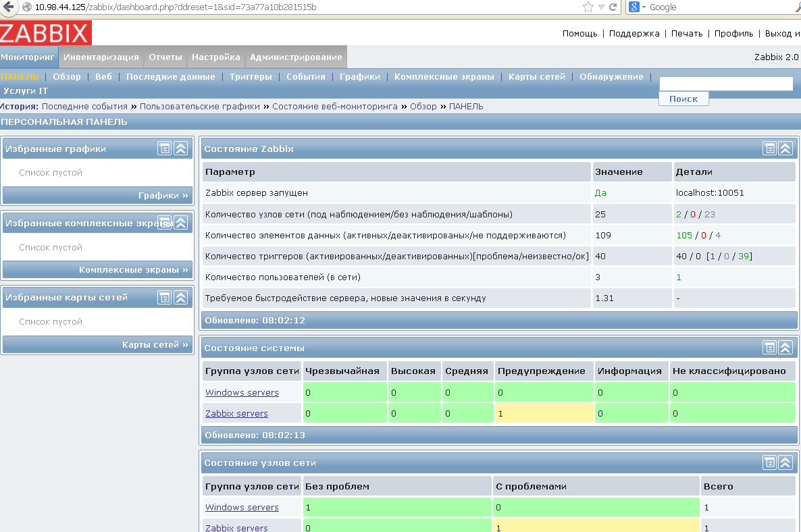The width and height of the screenshot is (801, 532).
Task: Collapse the Состояние системы widget chevron
Action: 785,347
